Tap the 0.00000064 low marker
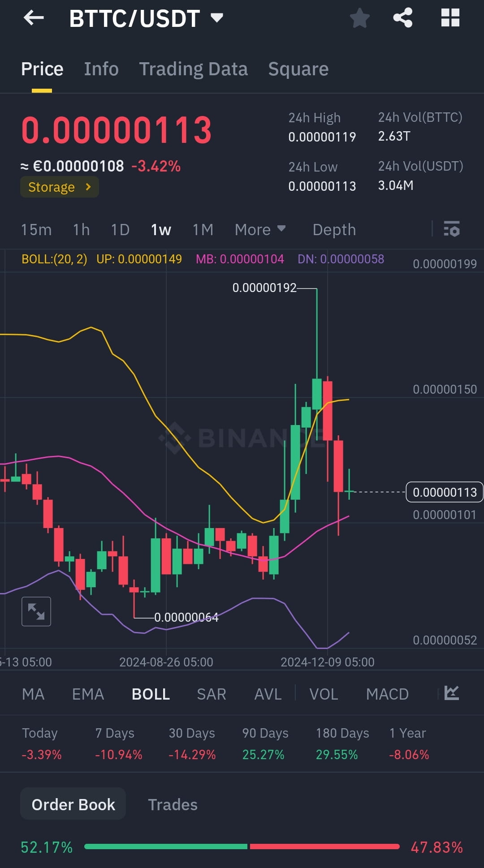Screen dimensions: 484x868 click(186, 618)
